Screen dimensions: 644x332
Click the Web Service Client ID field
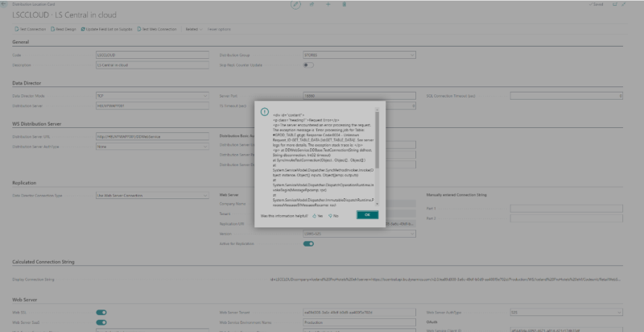[567, 330]
